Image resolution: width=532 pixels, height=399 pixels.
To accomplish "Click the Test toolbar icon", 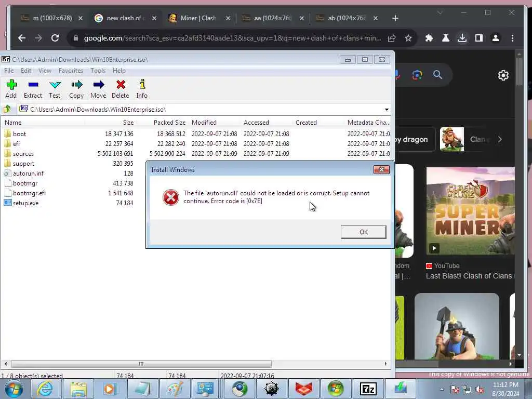I will (55, 88).
